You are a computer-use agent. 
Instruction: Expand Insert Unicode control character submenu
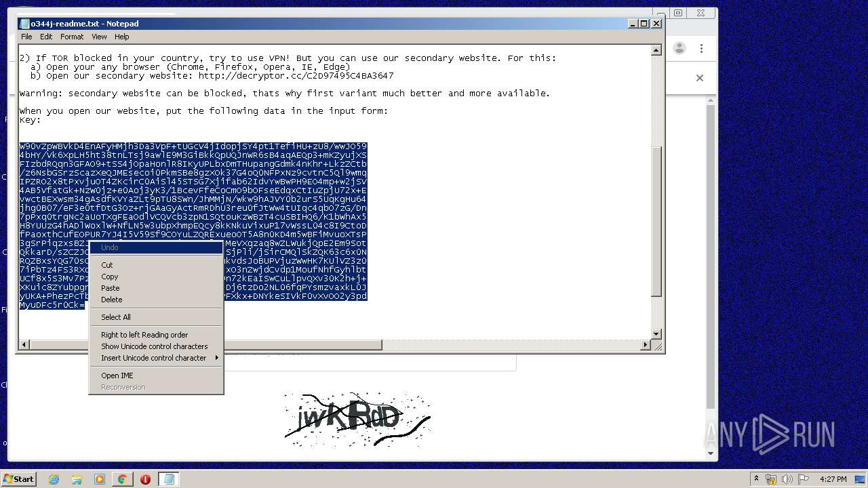pos(156,358)
